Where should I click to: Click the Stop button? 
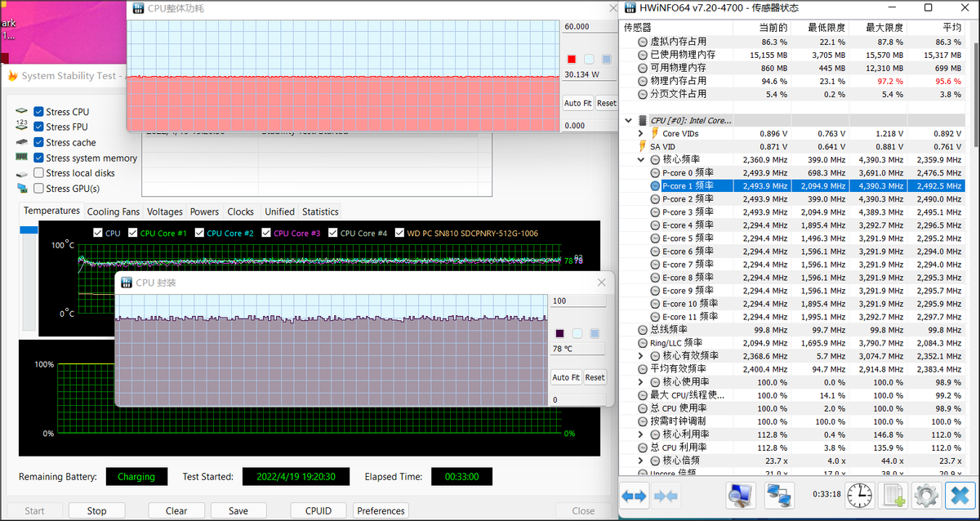click(96, 510)
